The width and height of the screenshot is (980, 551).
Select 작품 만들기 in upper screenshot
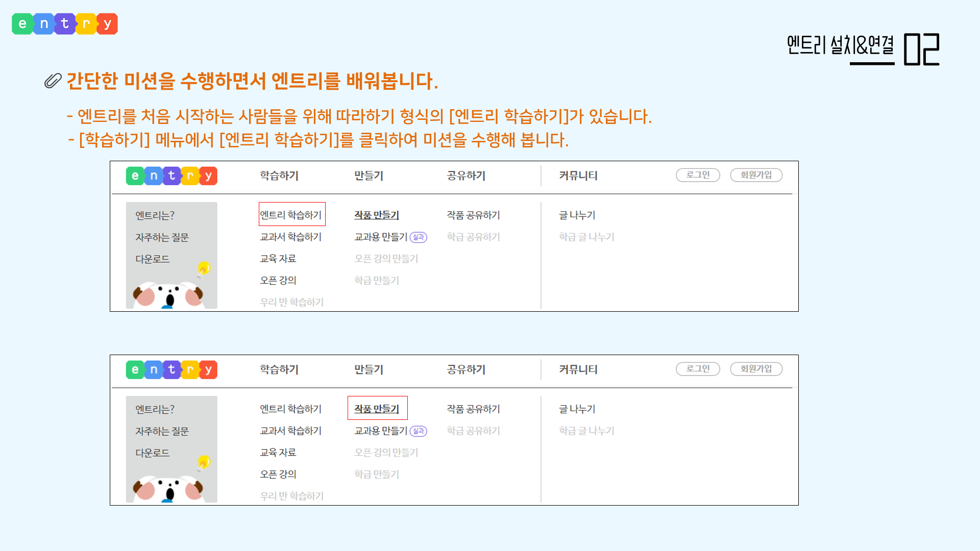coord(377,215)
